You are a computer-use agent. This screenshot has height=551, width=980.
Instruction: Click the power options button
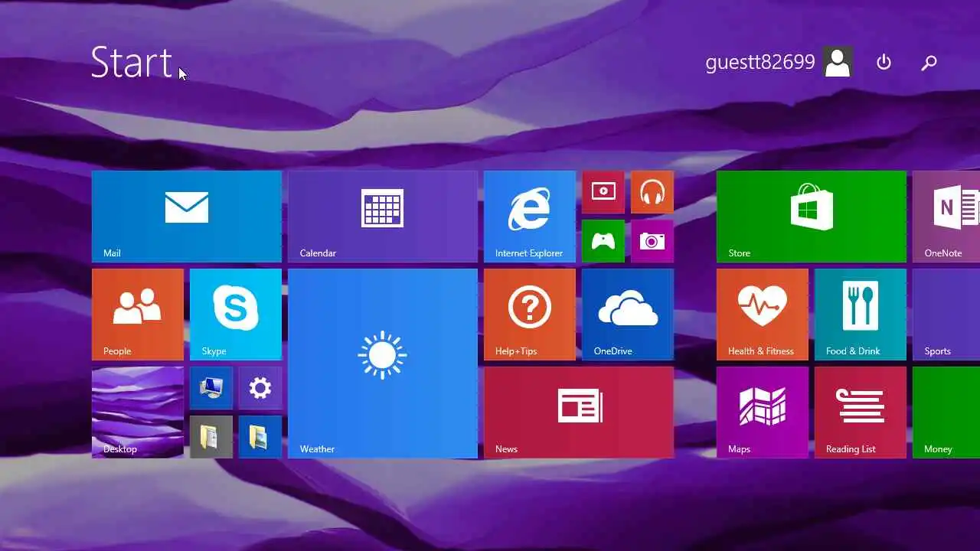884,62
